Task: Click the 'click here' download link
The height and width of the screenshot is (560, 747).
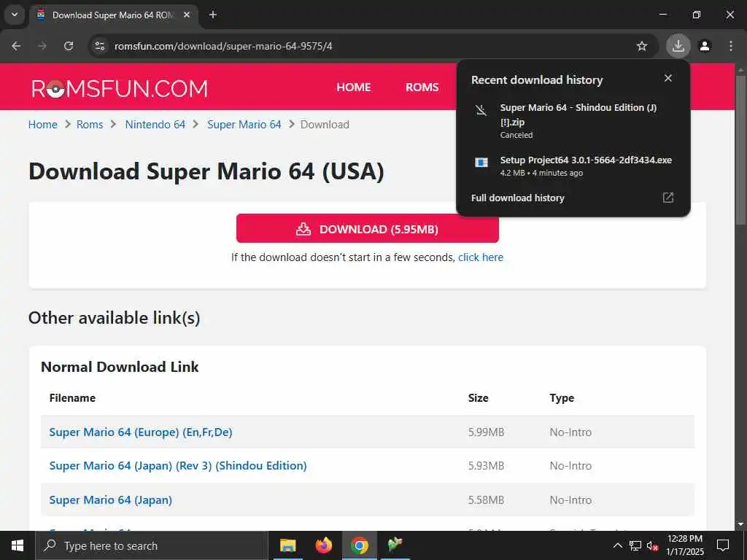Action: [480, 257]
